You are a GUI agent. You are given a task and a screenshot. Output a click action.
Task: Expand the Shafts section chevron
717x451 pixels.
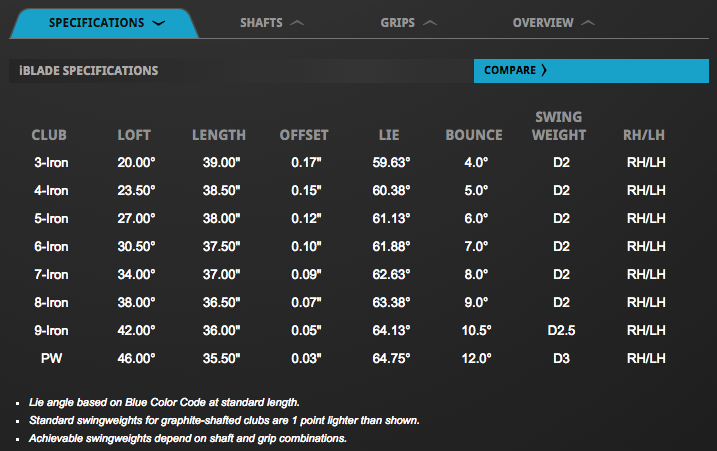(x=297, y=23)
